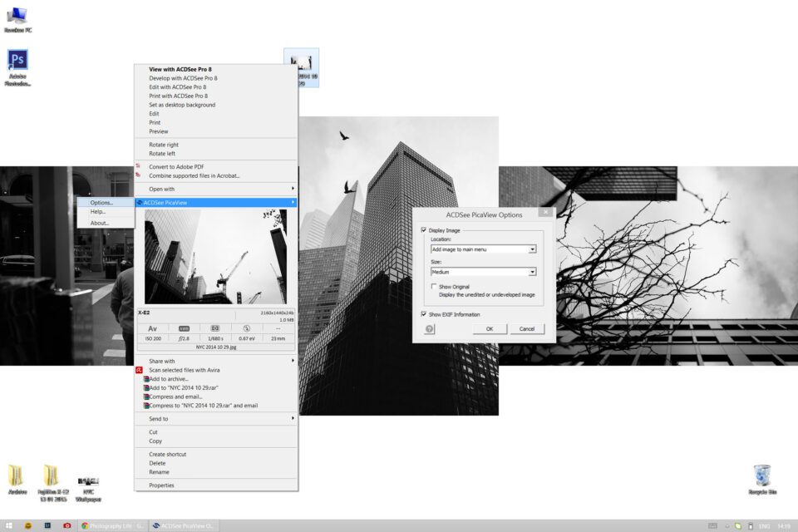
Task: Choose Create shortcut
Action: tap(216, 454)
